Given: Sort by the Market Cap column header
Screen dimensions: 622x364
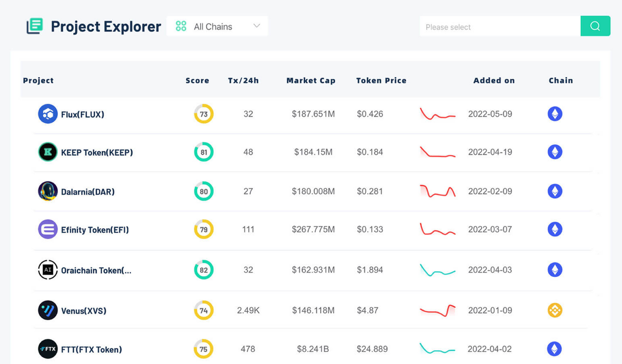Looking at the screenshot, I should tap(311, 81).
